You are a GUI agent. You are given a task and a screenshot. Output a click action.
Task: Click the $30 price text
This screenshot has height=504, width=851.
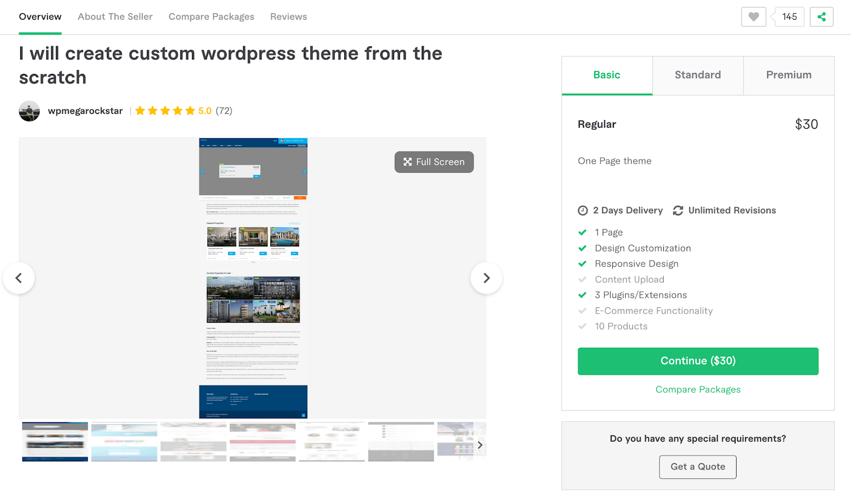pos(806,124)
